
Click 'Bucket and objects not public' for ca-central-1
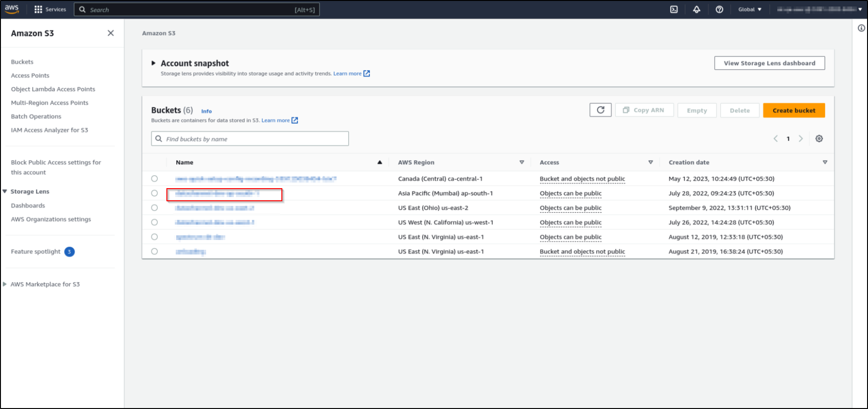[x=582, y=179]
